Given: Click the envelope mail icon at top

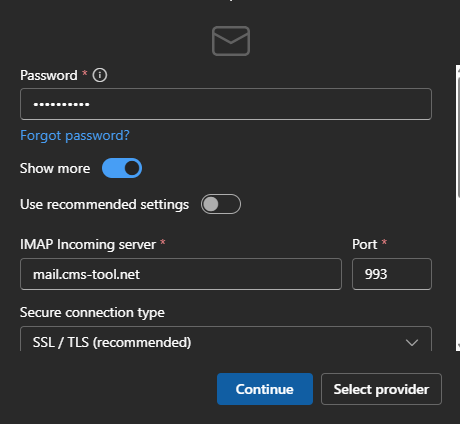Looking at the screenshot, I should (231, 41).
